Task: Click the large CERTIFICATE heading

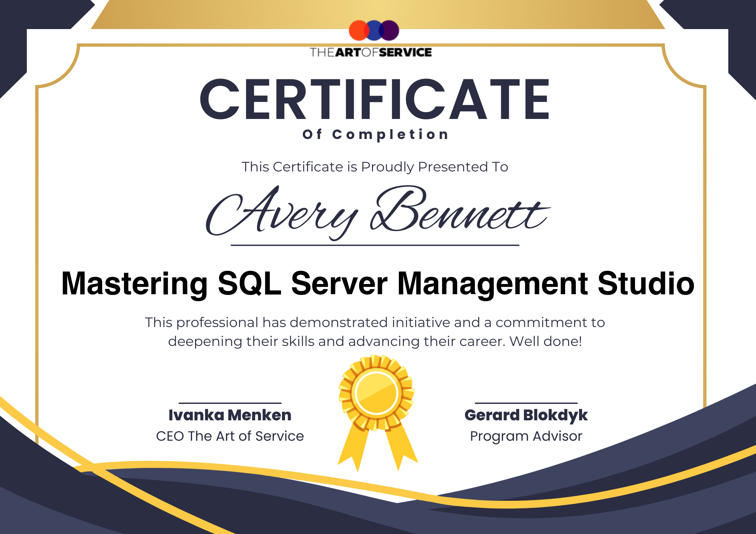Action: click(x=374, y=99)
